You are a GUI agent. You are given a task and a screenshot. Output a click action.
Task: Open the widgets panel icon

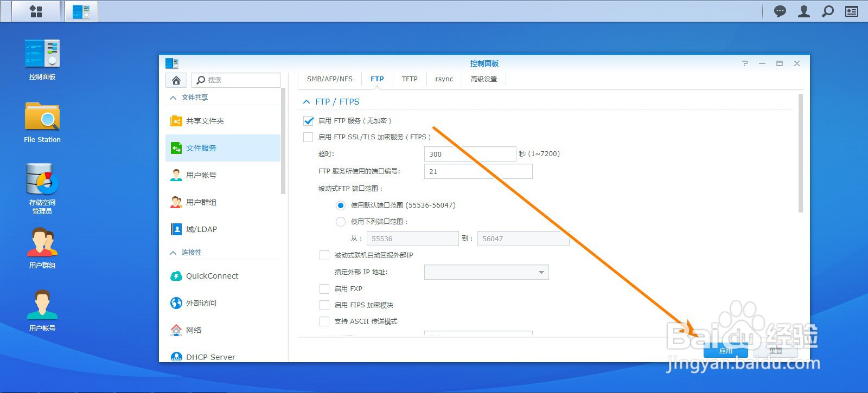coord(852,11)
